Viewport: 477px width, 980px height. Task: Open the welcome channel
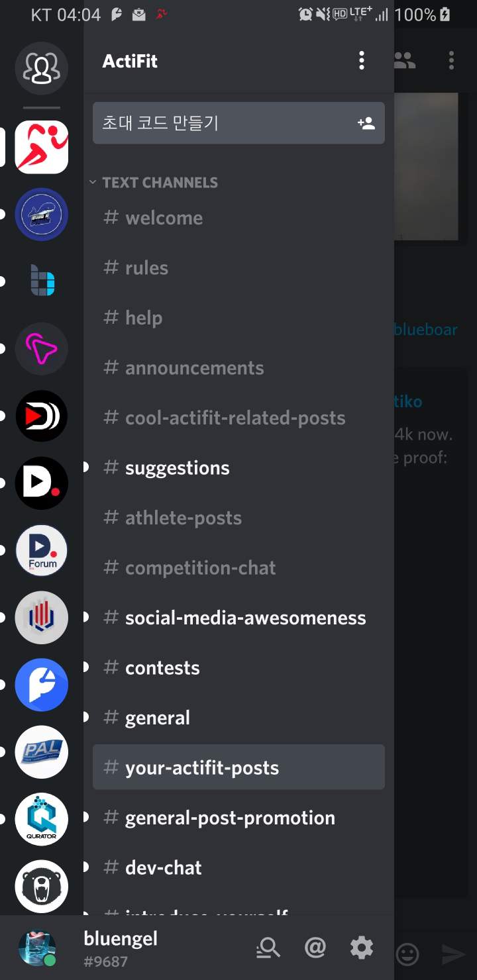pyautogui.click(x=164, y=218)
